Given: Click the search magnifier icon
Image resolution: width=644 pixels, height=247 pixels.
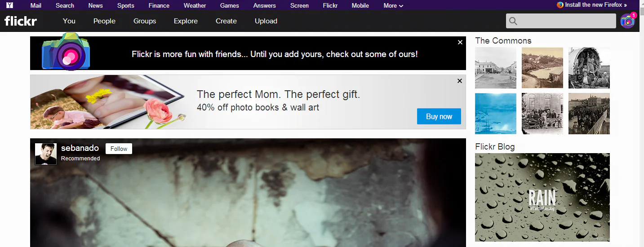Looking at the screenshot, I should coord(513,21).
